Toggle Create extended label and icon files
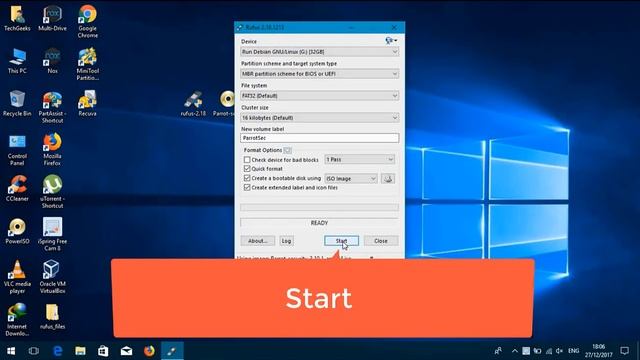 pos(247,187)
